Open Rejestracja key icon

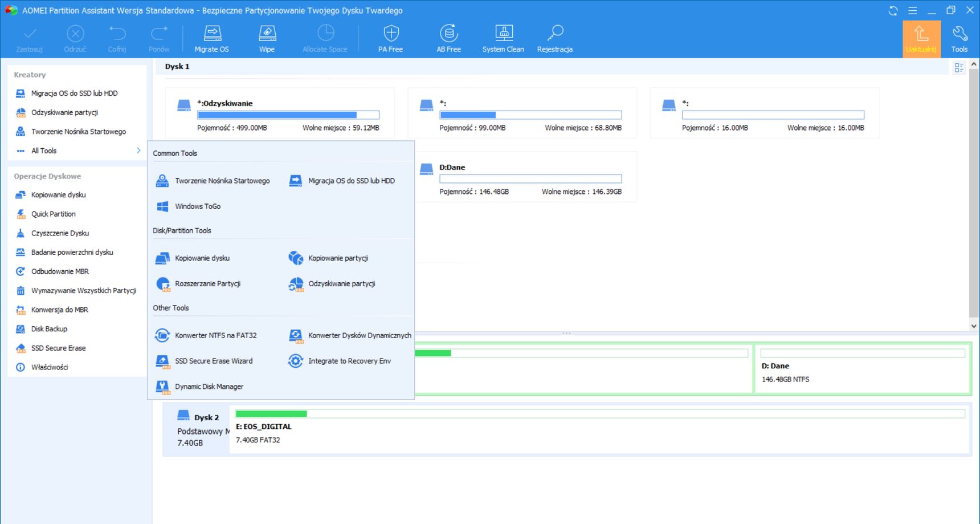(555, 34)
